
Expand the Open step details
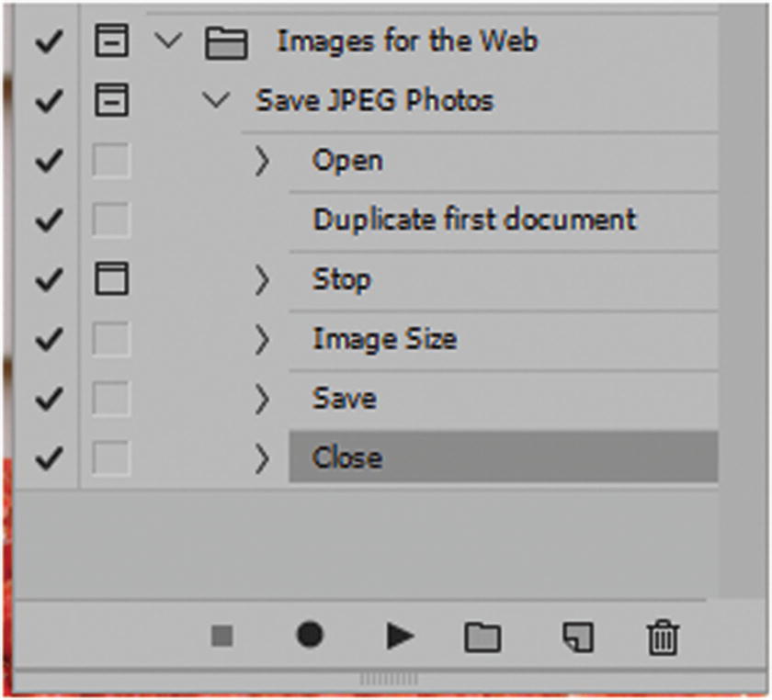pyautogui.click(x=263, y=162)
